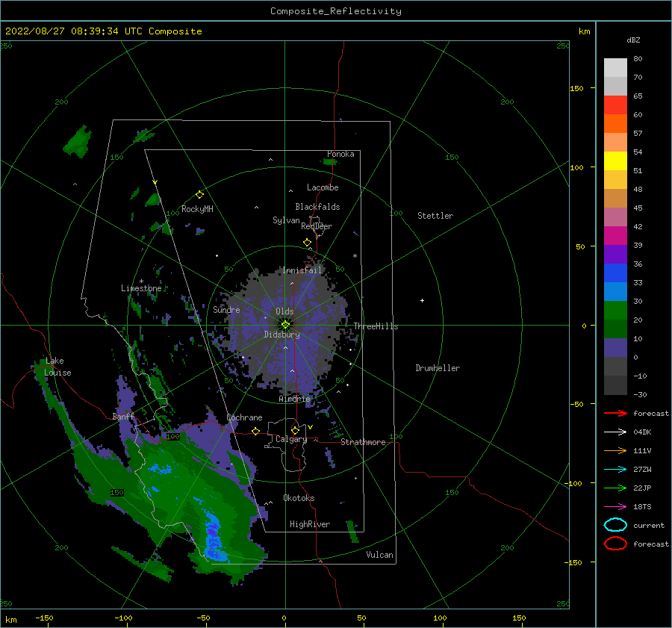
Task: Click the white asterisk marker above Limestone
Action: [141, 282]
